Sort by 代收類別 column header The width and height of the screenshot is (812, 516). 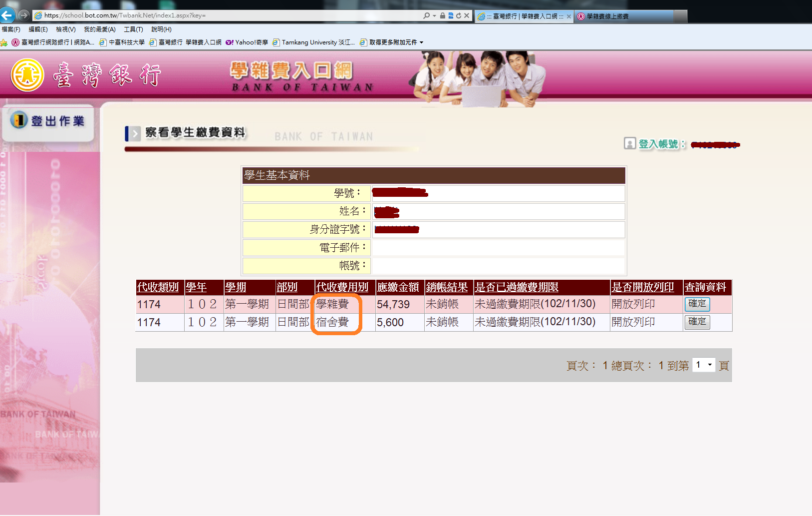(x=158, y=287)
